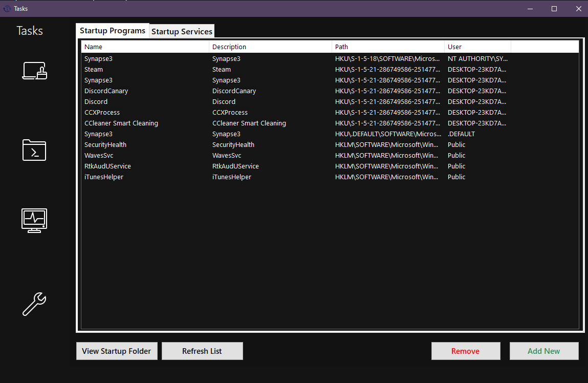Click the Tasks app icon in title bar
Viewport: 588px width, 383px height.
(x=7, y=9)
